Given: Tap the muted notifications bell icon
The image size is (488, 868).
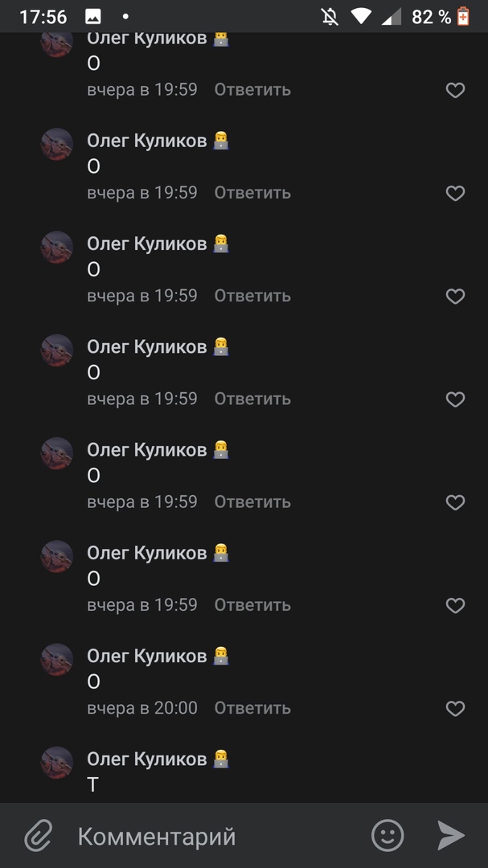Looking at the screenshot, I should tap(330, 16).
